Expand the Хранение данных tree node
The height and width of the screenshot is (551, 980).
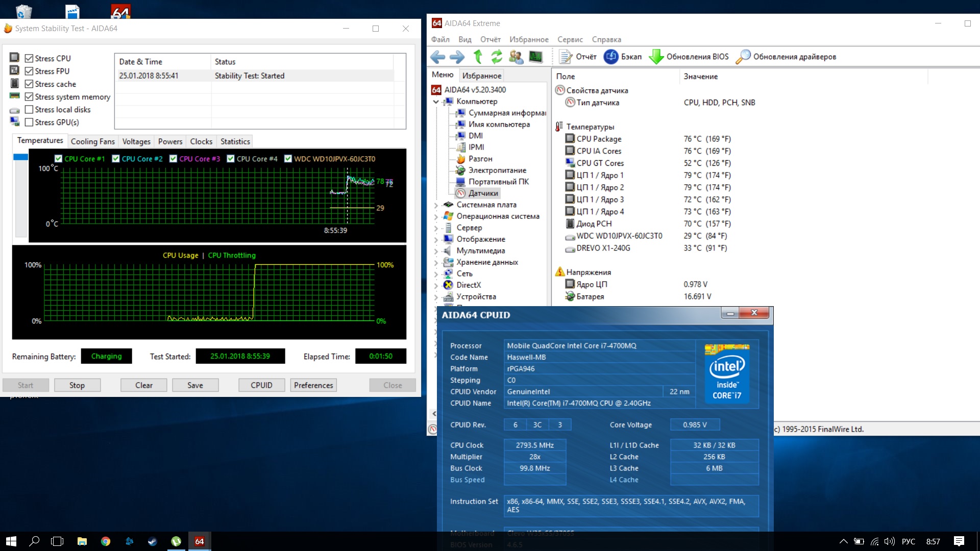(436, 262)
